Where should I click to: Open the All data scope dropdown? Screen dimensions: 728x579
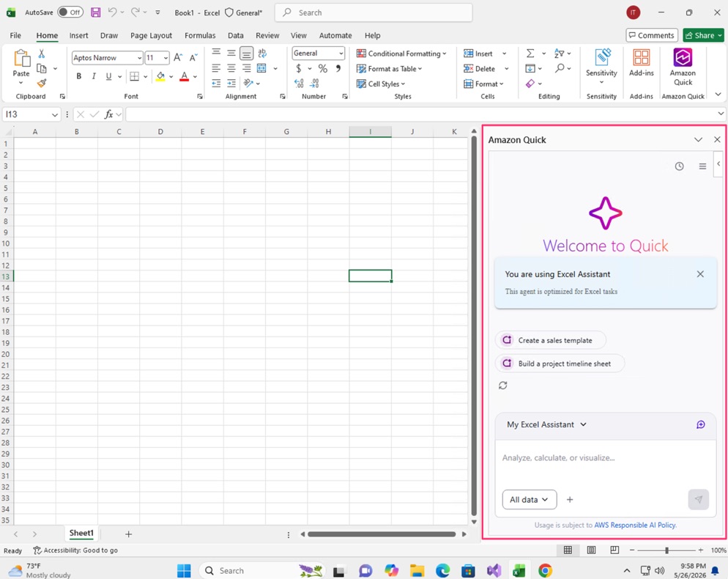pyautogui.click(x=530, y=500)
